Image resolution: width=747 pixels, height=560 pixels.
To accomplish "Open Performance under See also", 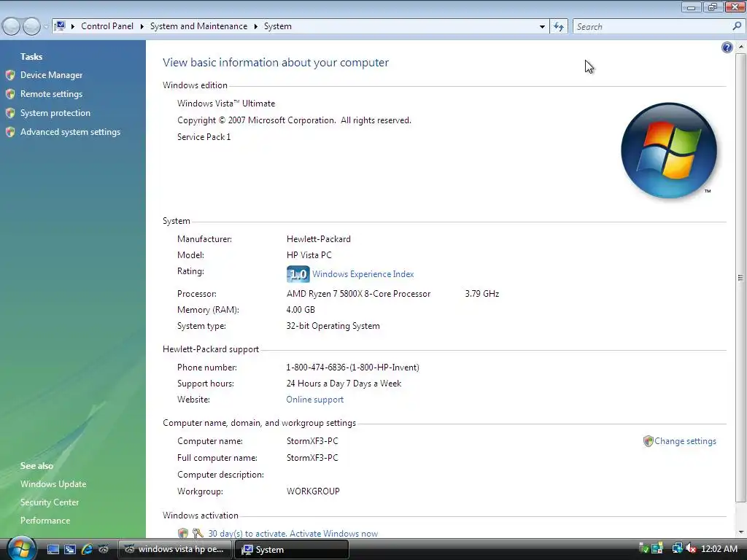I will tap(45, 521).
